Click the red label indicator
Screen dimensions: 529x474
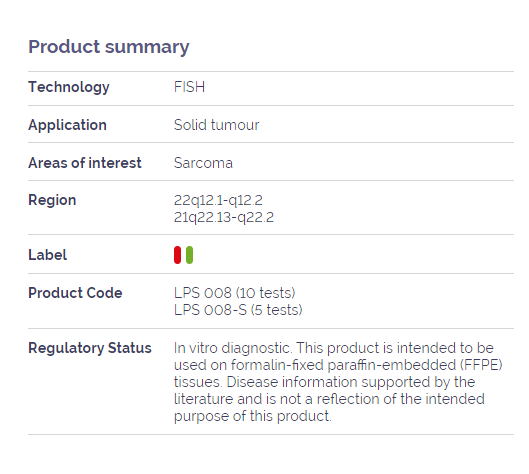coord(177,255)
